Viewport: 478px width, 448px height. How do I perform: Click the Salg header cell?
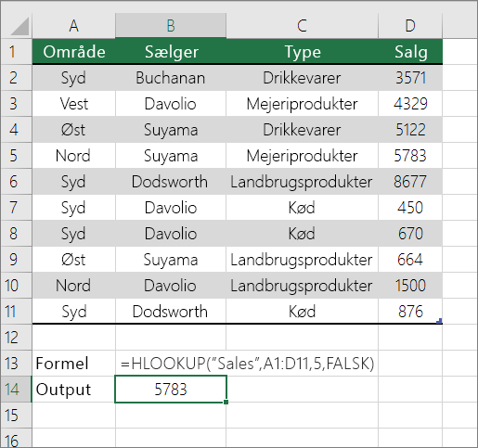point(410,52)
